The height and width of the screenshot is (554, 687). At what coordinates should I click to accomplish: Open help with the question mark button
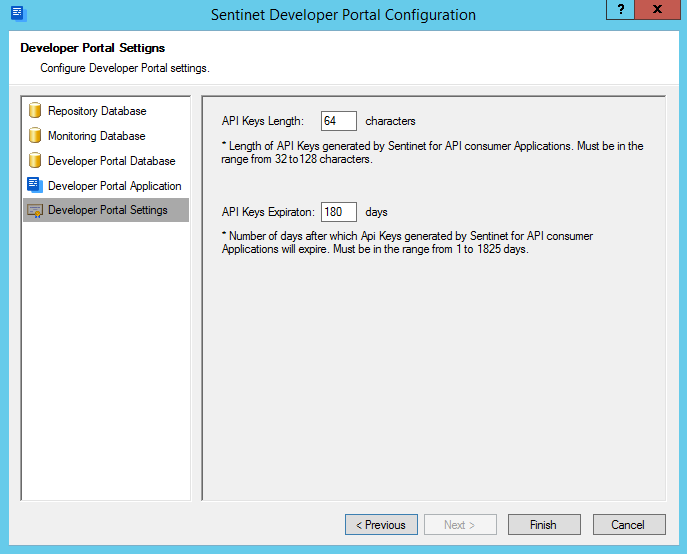(620, 9)
